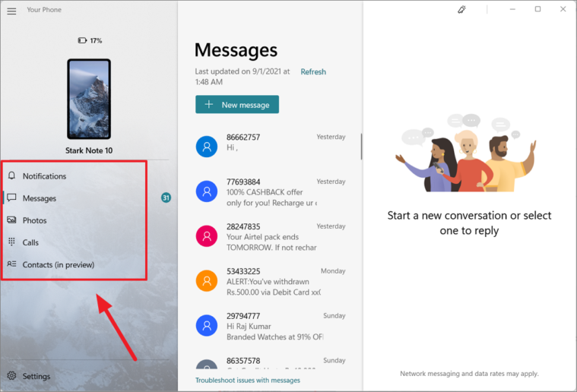Click the New message button
The height and width of the screenshot is (392, 577).
(x=237, y=104)
